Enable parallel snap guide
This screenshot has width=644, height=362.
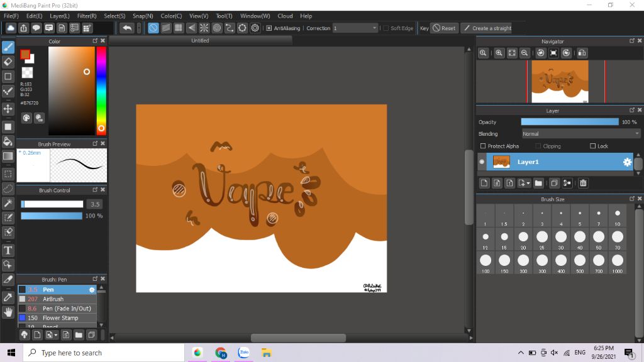pos(166,28)
